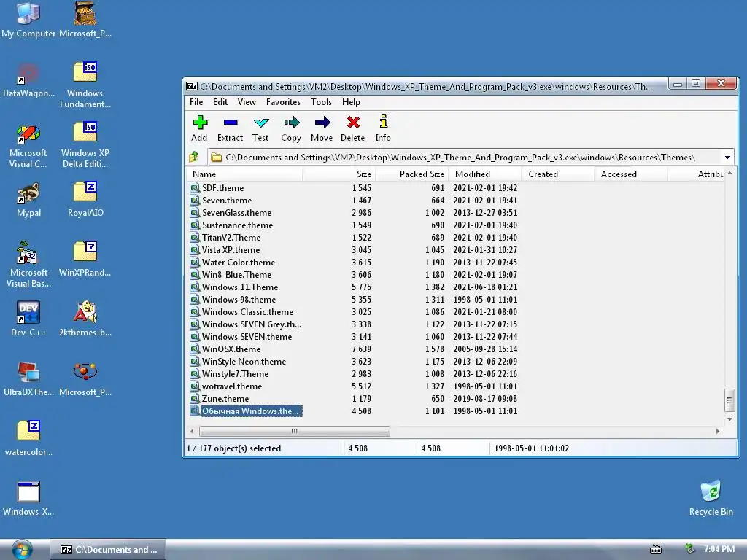Image resolution: width=747 pixels, height=560 pixels.
Task: Open the View menu
Action: [247, 102]
